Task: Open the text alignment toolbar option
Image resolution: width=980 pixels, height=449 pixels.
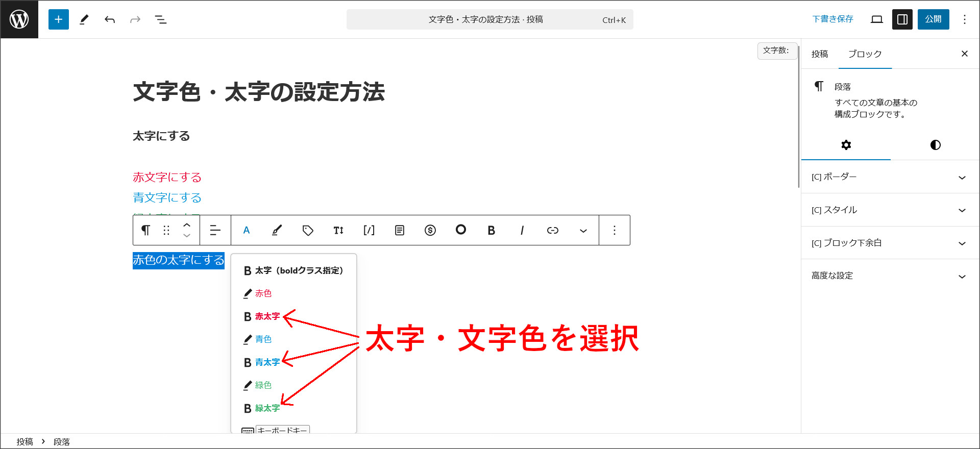Action: 215,230
